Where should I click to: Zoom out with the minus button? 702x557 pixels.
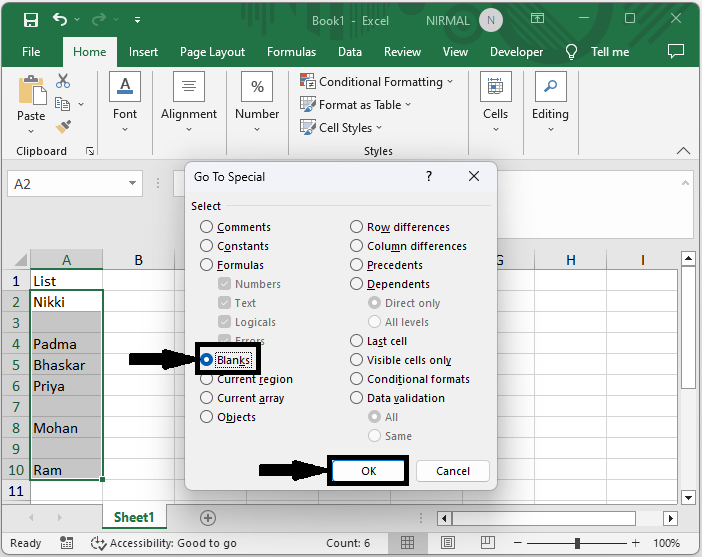click(518, 543)
